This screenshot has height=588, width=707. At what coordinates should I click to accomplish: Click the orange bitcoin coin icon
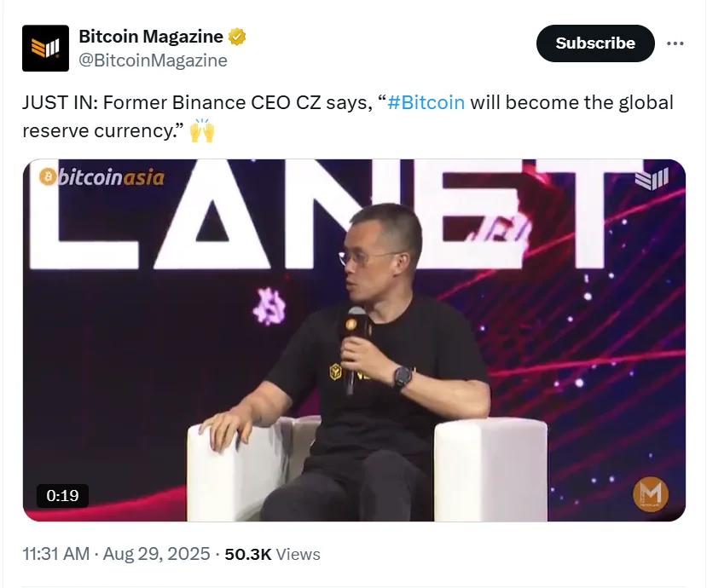47,177
